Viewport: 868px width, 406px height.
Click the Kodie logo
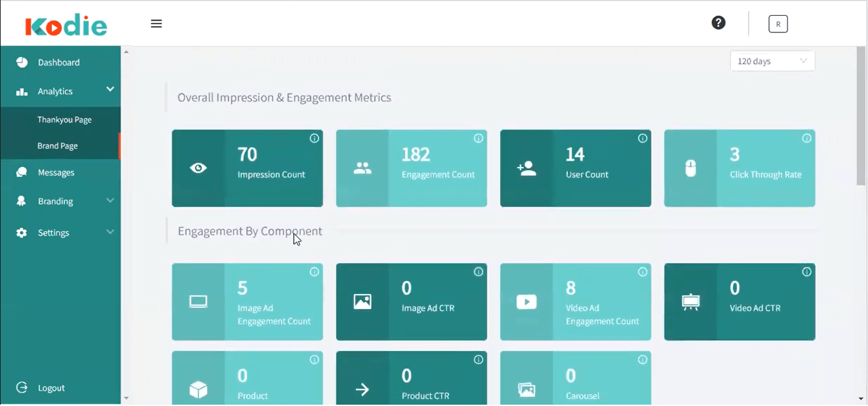click(x=66, y=26)
